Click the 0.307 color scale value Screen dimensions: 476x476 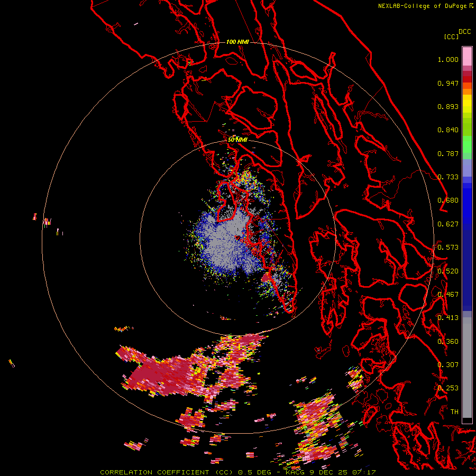(x=448, y=365)
